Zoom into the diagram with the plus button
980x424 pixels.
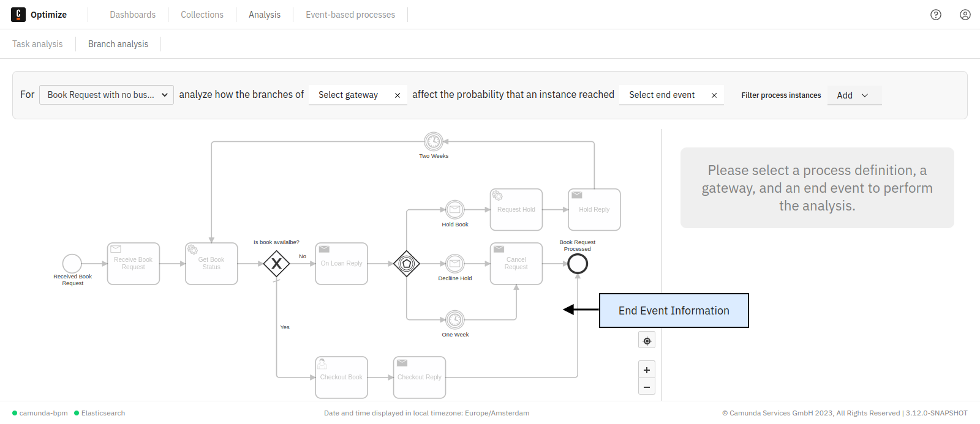646,369
